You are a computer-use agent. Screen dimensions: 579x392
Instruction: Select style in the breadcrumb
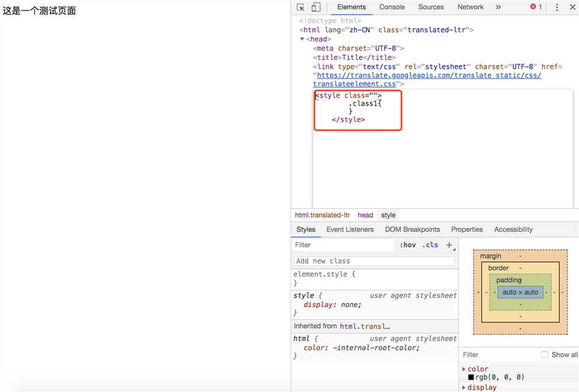388,215
